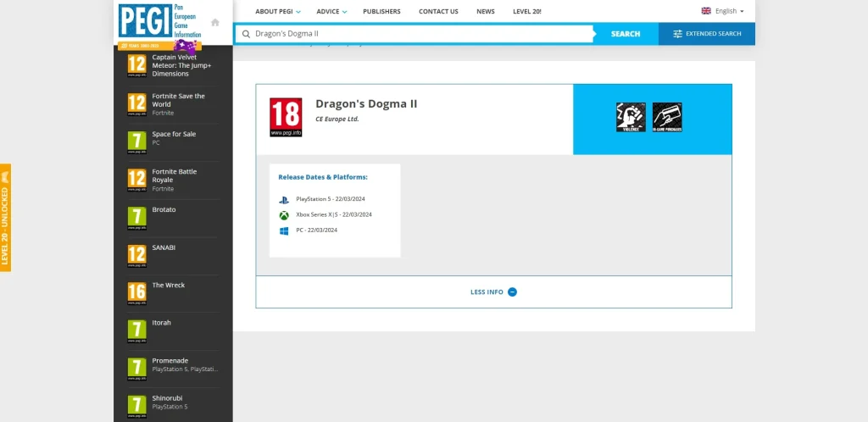Open Extended Search options
This screenshot has width=868, height=422.
(706, 34)
